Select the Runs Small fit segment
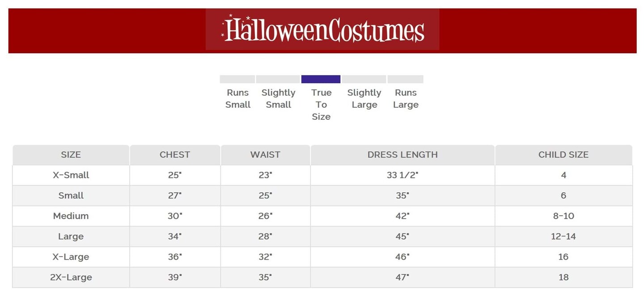 [x=237, y=79]
